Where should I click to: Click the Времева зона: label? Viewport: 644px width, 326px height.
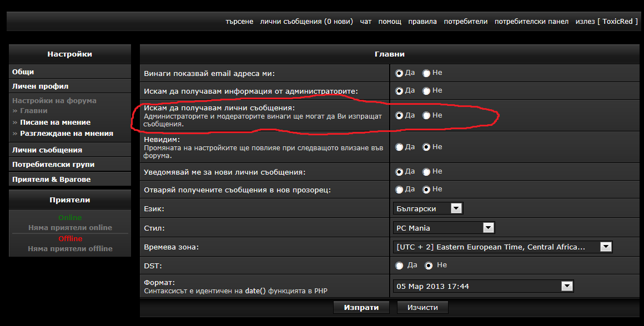click(171, 247)
